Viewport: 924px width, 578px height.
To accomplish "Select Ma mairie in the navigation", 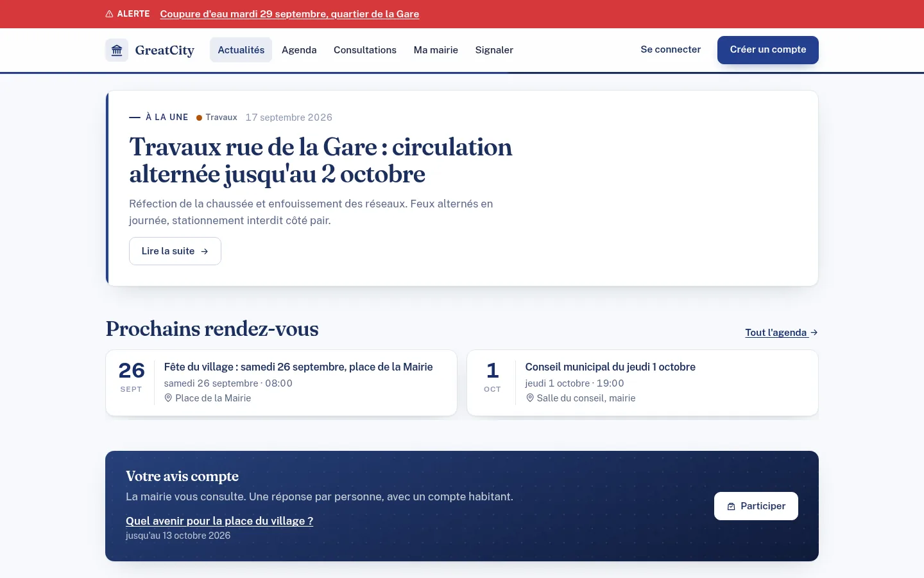I will pyautogui.click(x=436, y=50).
